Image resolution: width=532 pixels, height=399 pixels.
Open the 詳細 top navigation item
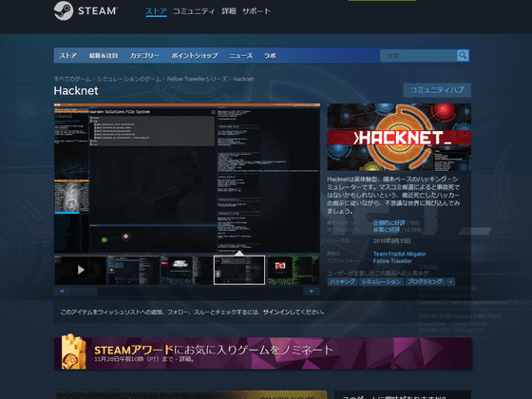click(229, 11)
